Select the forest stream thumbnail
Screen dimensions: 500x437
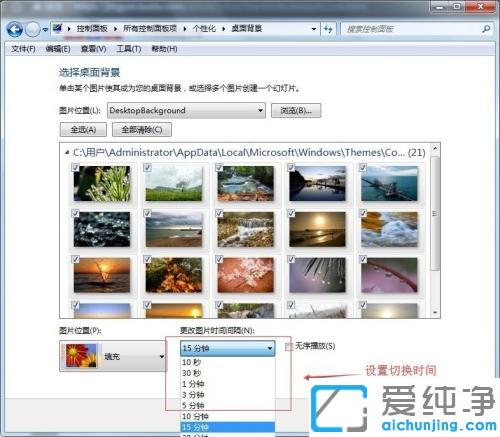tap(246, 184)
